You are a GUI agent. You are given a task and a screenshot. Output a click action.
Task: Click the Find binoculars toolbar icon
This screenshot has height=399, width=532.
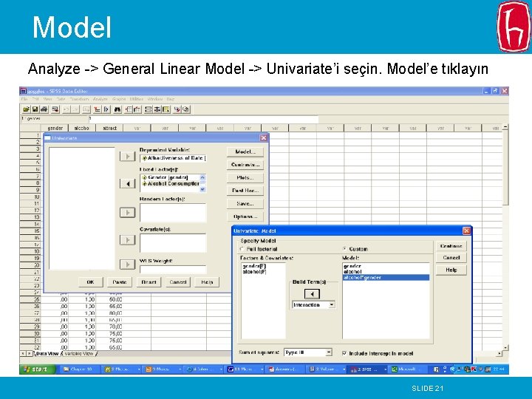pos(117,109)
